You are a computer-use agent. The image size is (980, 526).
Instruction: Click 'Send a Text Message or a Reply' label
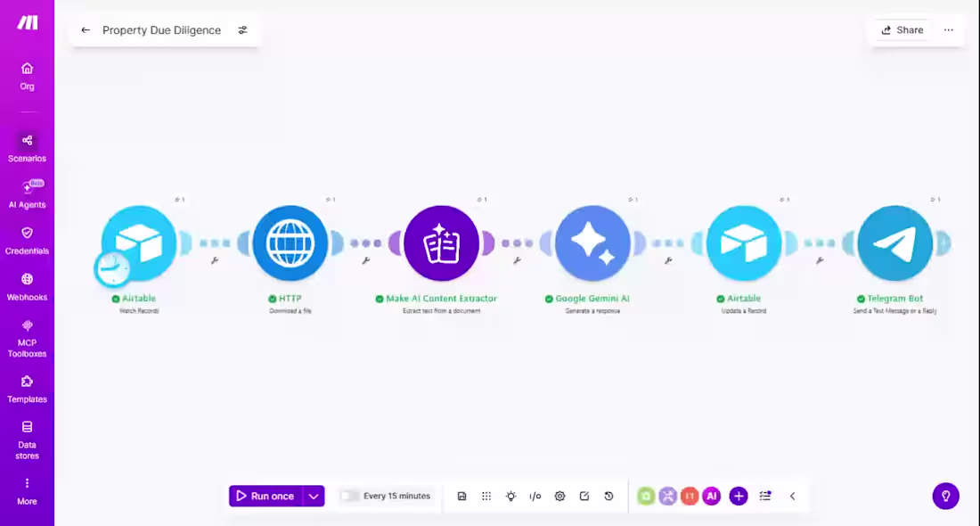click(x=895, y=311)
